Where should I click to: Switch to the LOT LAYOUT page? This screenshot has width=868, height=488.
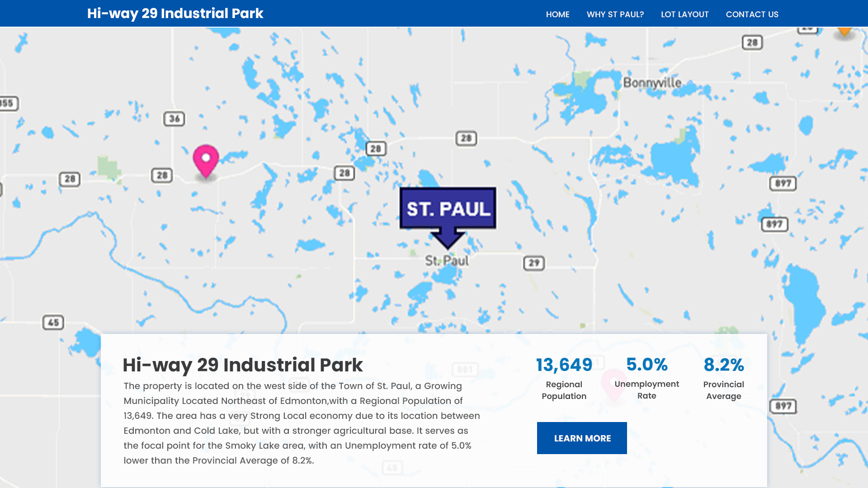684,14
